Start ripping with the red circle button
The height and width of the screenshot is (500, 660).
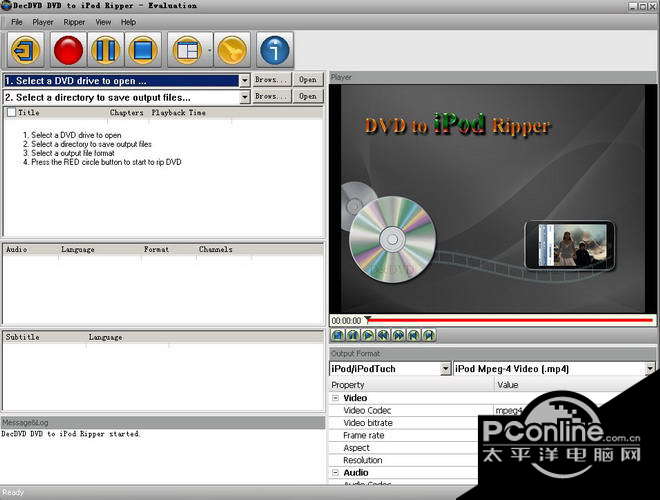[69, 50]
